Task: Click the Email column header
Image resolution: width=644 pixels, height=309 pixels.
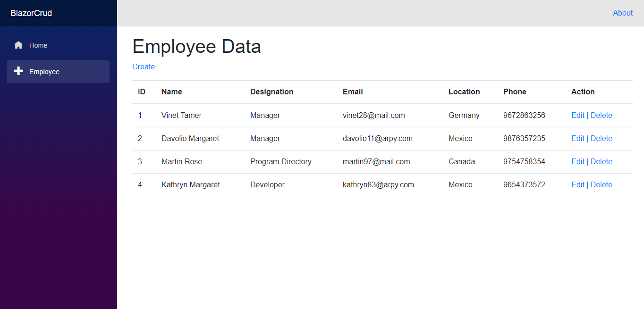Action: 353,92
